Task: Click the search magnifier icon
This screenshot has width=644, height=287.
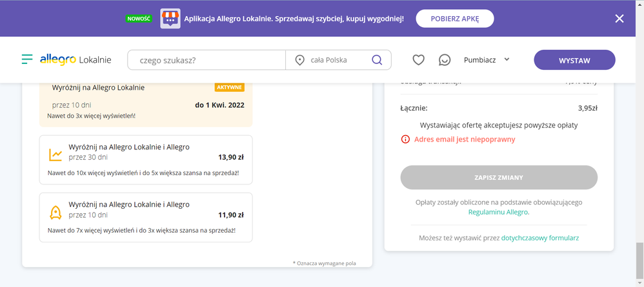Action: coord(377,60)
